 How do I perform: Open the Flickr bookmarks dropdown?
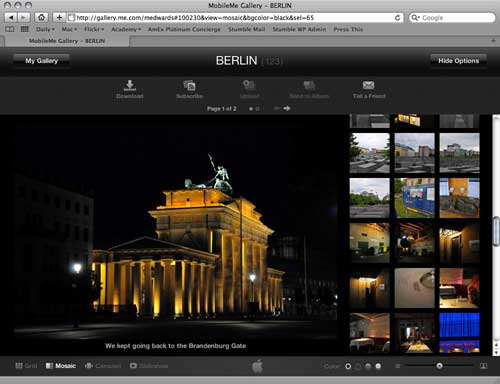click(94, 29)
